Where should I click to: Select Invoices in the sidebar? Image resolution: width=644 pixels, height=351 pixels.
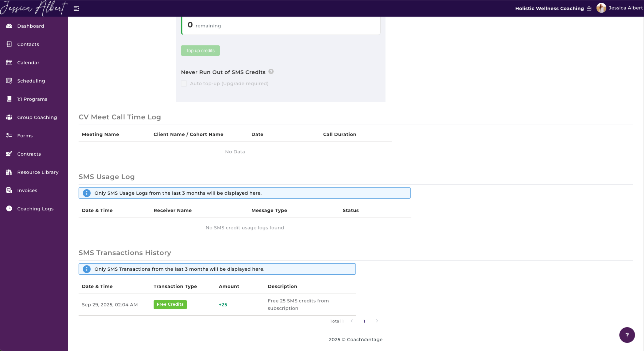27,191
